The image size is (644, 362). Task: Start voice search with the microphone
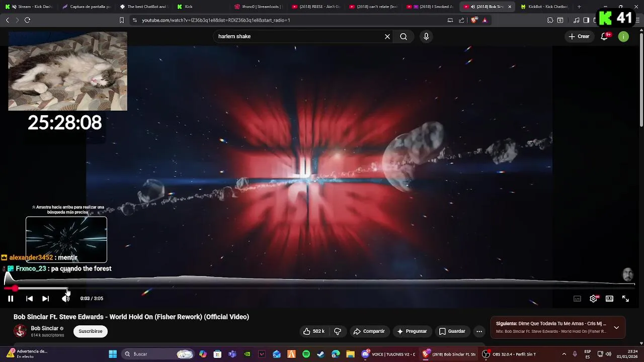426,37
